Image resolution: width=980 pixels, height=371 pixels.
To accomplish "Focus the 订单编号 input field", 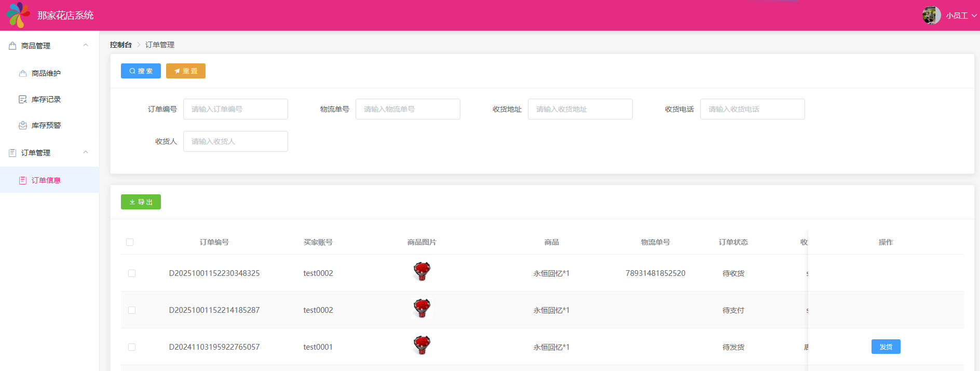I will (x=236, y=109).
